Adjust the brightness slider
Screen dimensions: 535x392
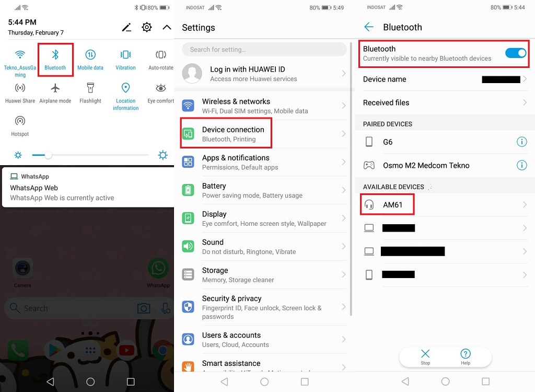point(90,155)
